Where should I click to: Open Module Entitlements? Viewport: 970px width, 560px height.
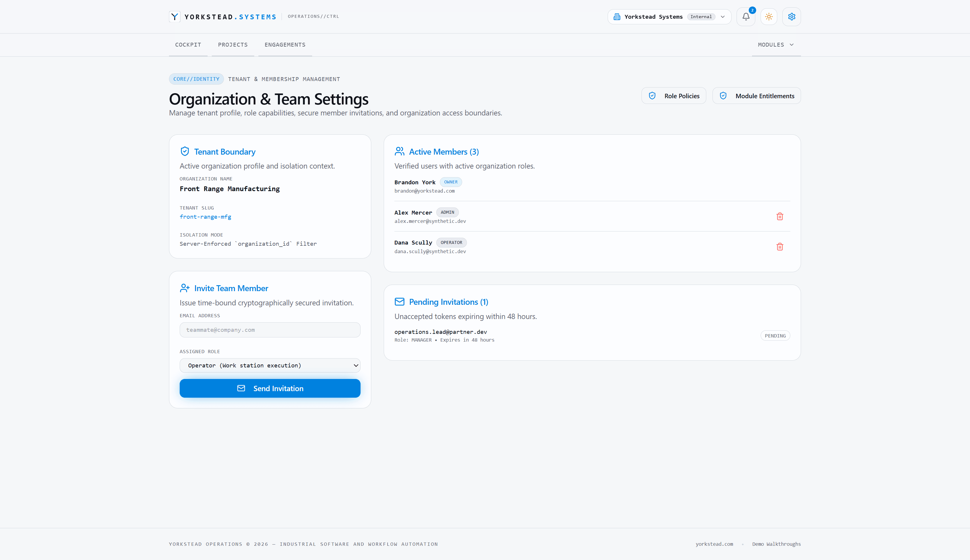756,96
